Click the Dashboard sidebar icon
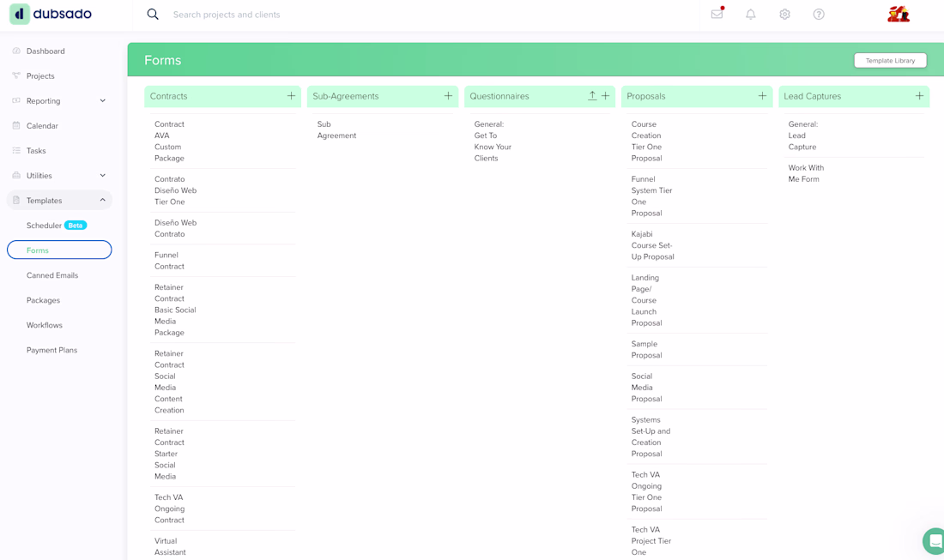The width and height of the screenshot is (944, 560). [x=16, y=51]
